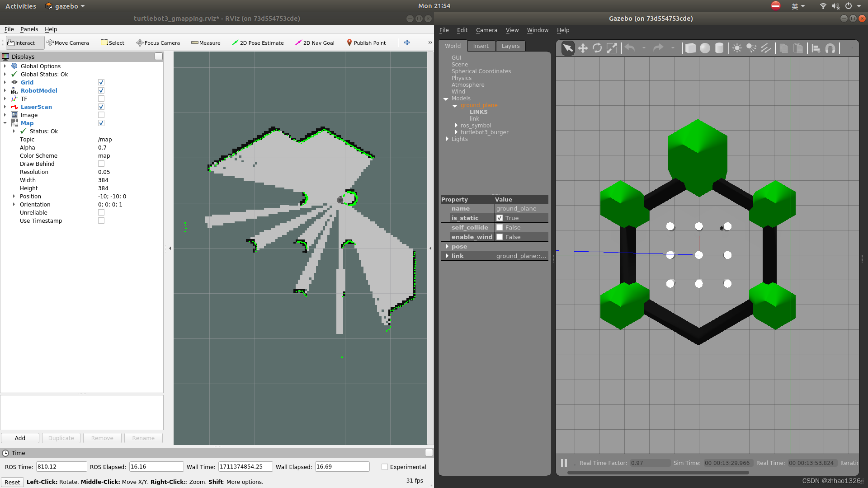
Task: Check the Draw Behind option
Action: 101,164
